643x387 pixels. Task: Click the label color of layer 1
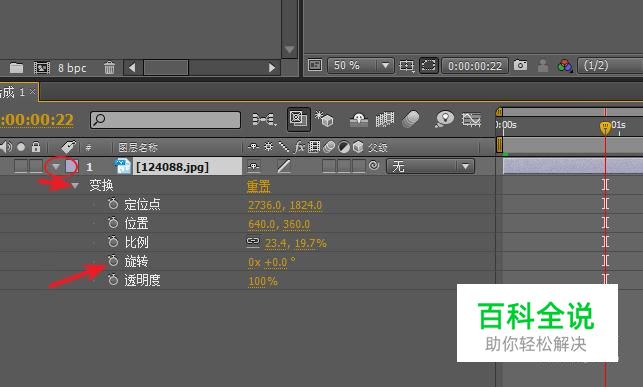pos(71,166)
